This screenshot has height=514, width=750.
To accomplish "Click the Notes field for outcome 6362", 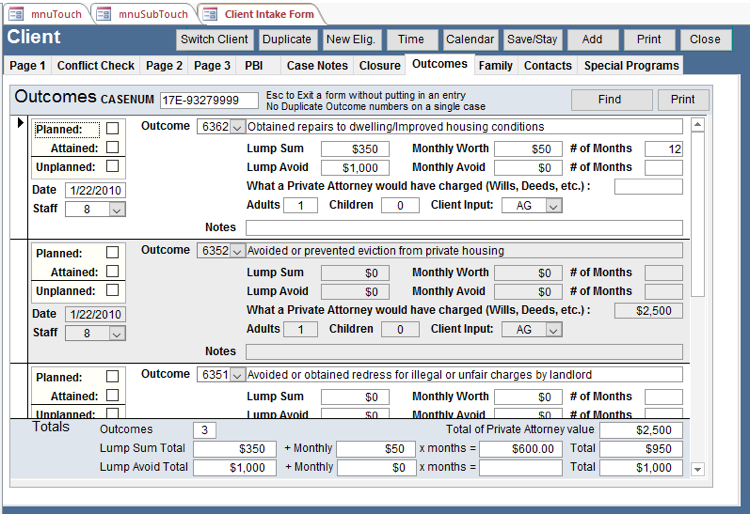I will pyautogui.click(x=464, y=228).
